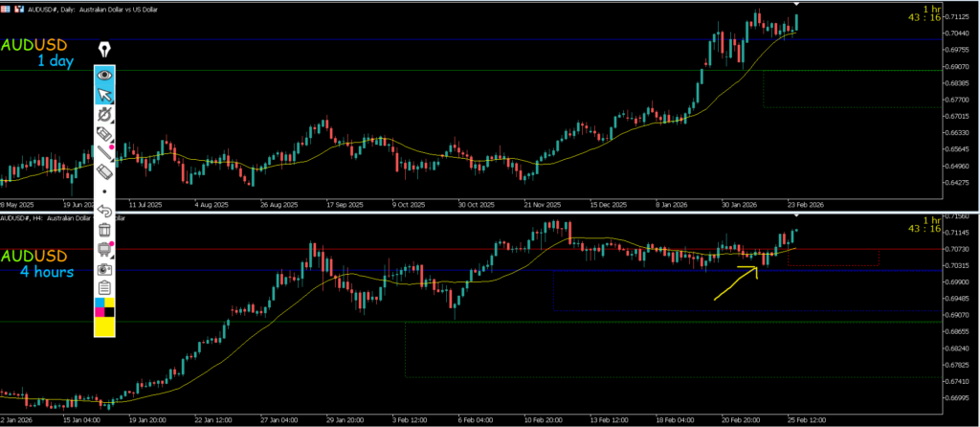Pick the magenta color swatch

(99, 312)
